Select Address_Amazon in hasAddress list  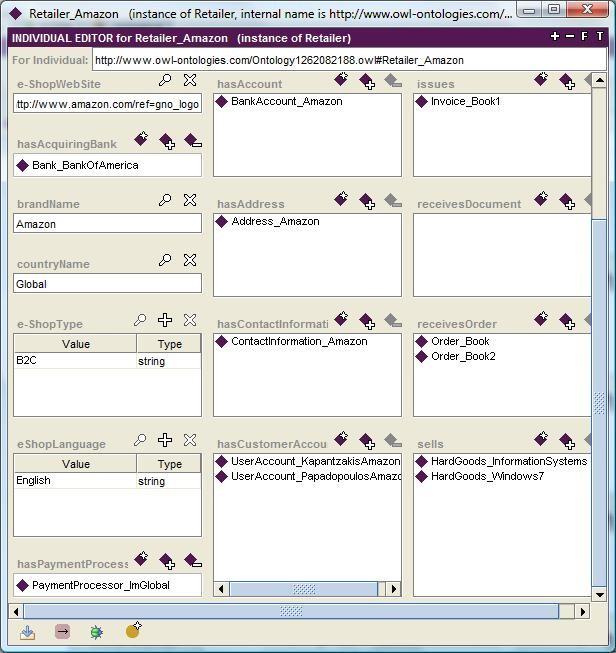267,221
